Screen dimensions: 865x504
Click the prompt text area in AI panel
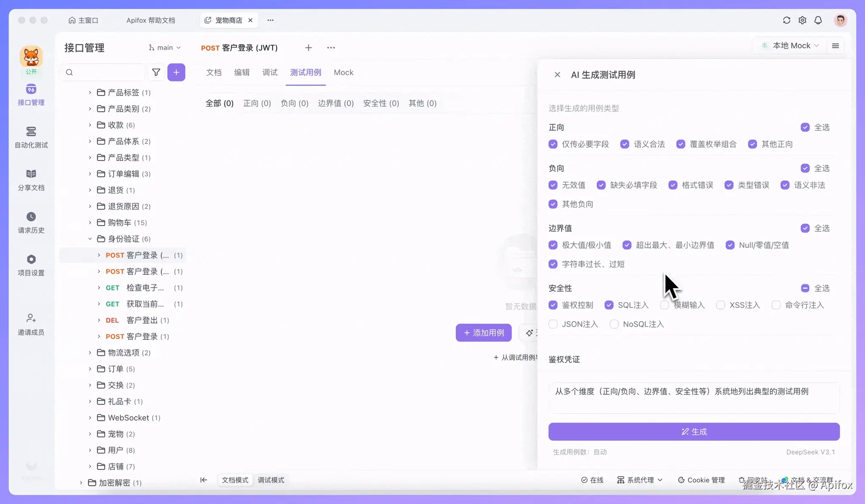coord(694,398)
